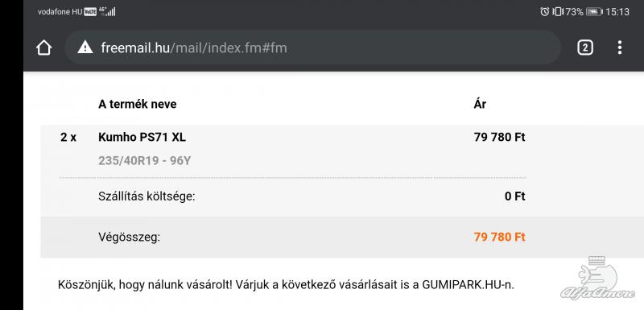Click the orange 79 780 Ft total
Image resolution: width=644 pixels, height=310 pixels.
click(x=499, y=237)
